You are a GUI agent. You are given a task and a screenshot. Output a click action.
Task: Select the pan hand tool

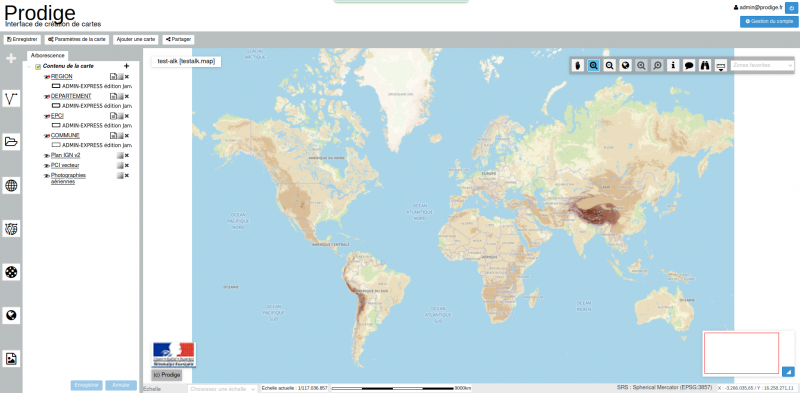tap(578, 65)
